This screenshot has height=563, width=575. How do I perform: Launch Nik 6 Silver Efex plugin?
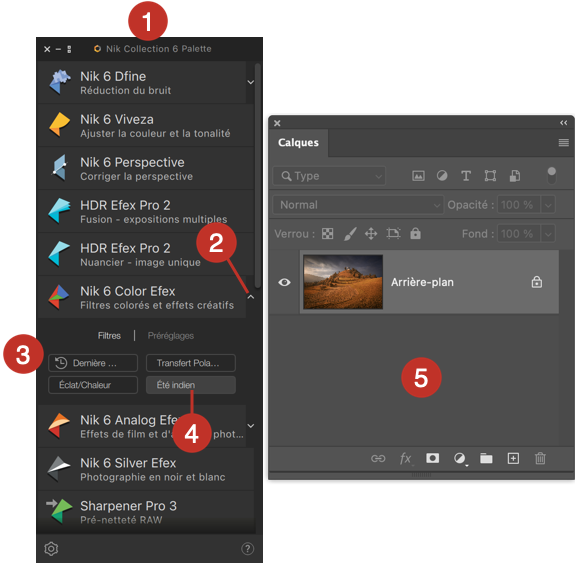coord(146,469)
